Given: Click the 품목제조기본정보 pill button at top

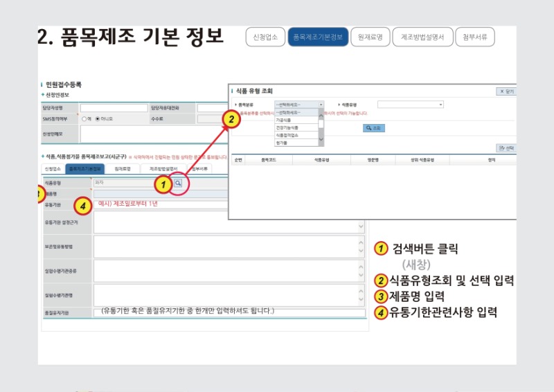Looking at the screenshot, I should (x=318, y=37).
